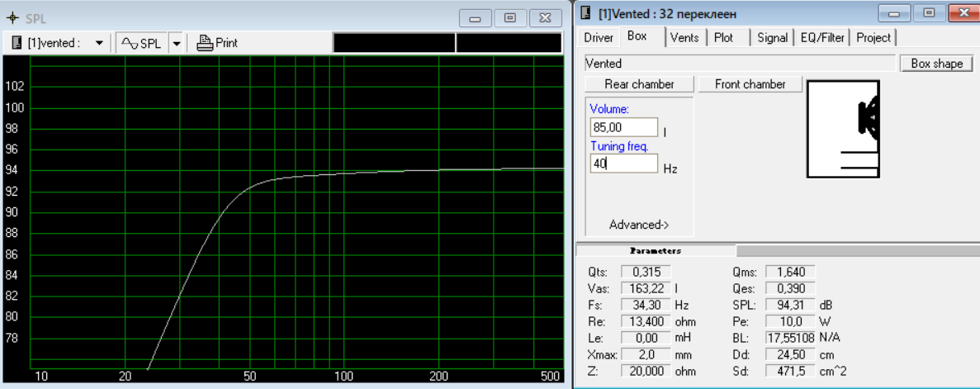The height and width of the screenshot is (389, 980).
Task: Click the Volume input field showing 85,00
Action: 624,127
